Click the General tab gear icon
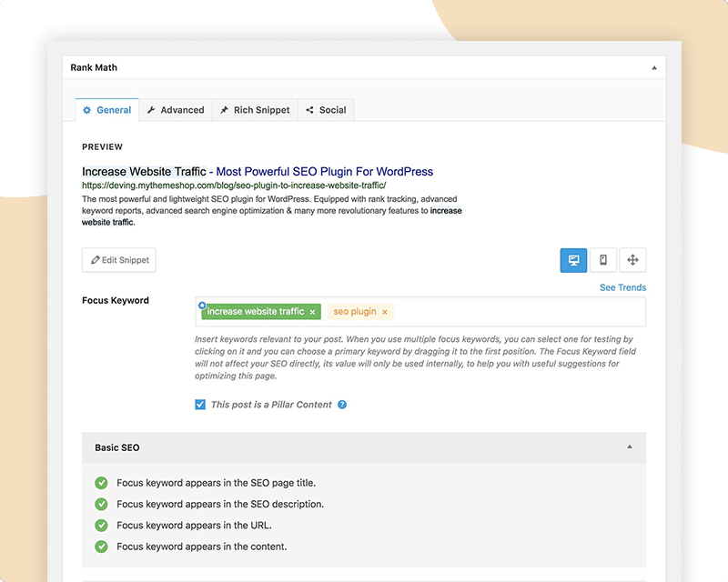The width and height of the screenshot is (728, 582). click(86, 110)
